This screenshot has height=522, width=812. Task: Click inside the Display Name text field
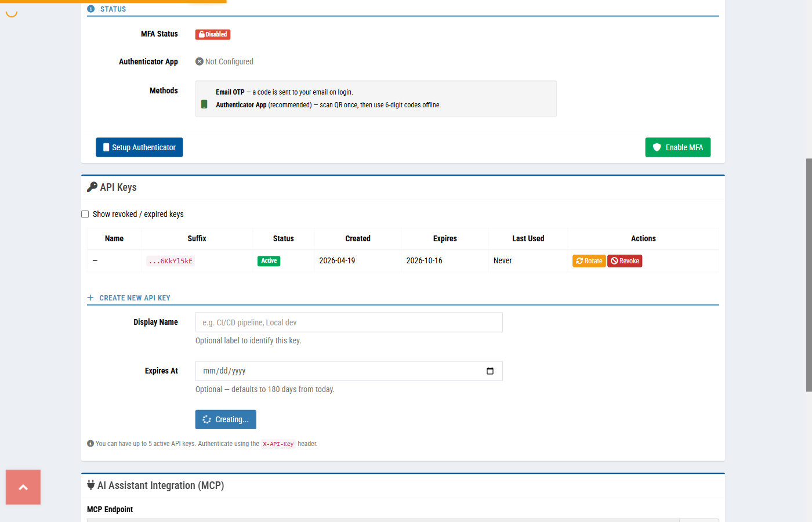click(x=348, y=322)
